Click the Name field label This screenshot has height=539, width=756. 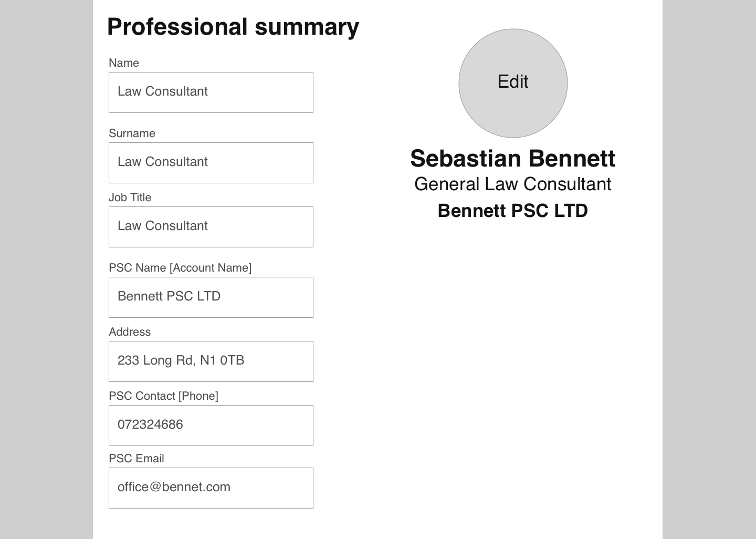tap(124, 63)
